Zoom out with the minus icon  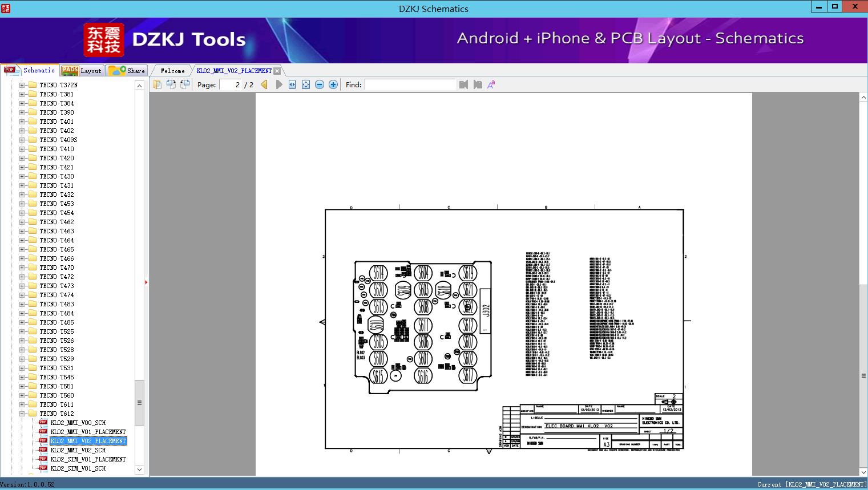pyautogui.click(x=320, y=84)
